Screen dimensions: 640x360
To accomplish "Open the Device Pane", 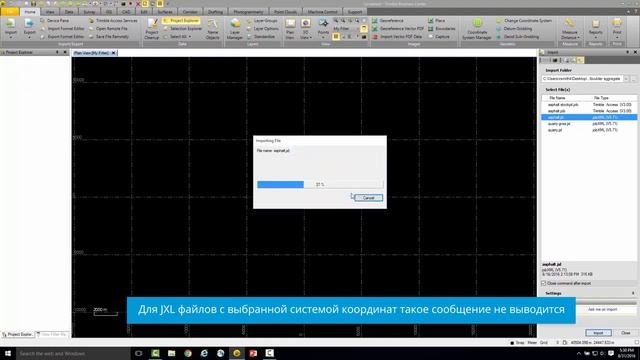I will pyautogui.click(x=55, y=20).
